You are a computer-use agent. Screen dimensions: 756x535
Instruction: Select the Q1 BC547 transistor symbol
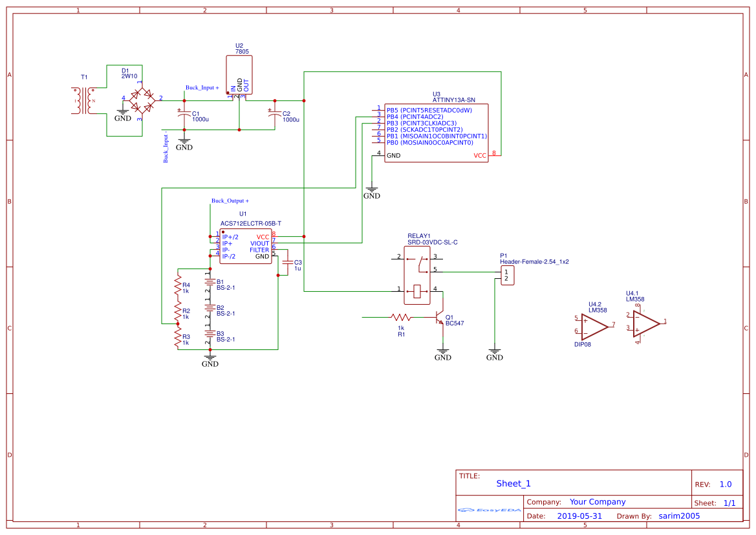coord(438,318)
